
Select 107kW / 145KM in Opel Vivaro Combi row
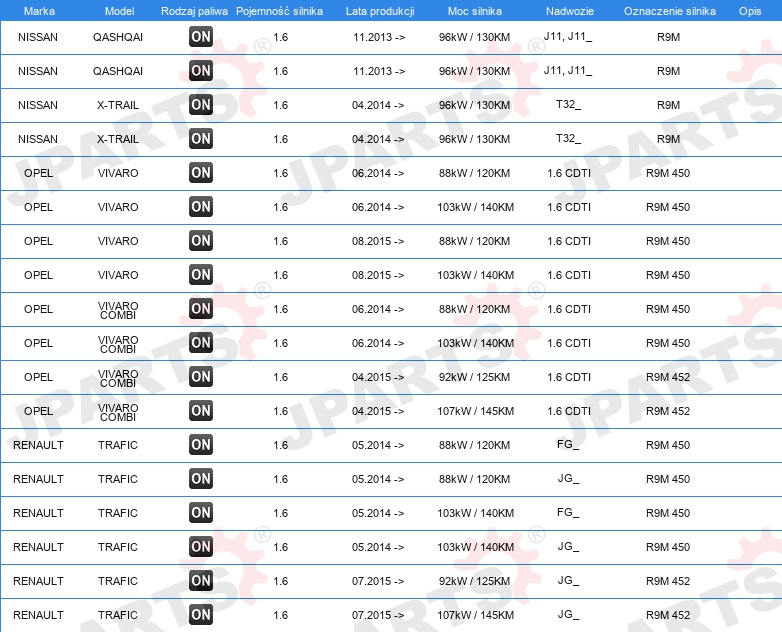coord(475,411)
